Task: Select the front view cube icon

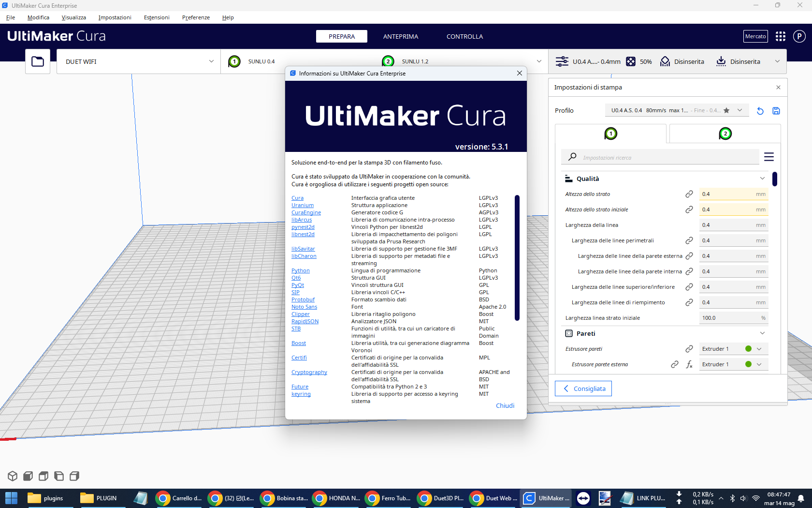Action: click(x=28, y=476)
